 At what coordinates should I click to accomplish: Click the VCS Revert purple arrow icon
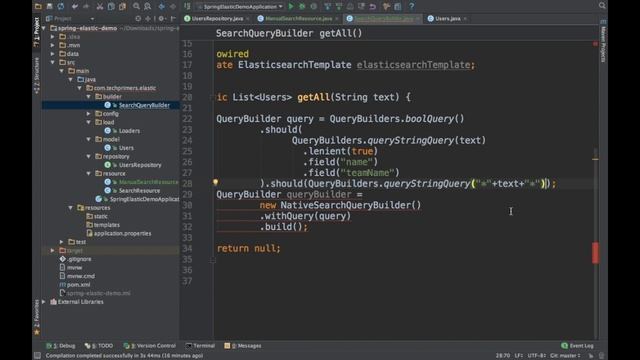373,6
